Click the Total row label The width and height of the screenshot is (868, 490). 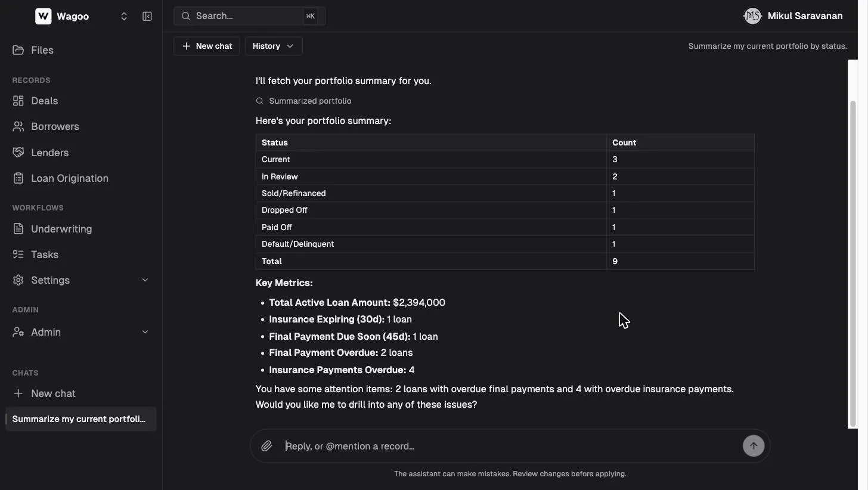point(272,261)
